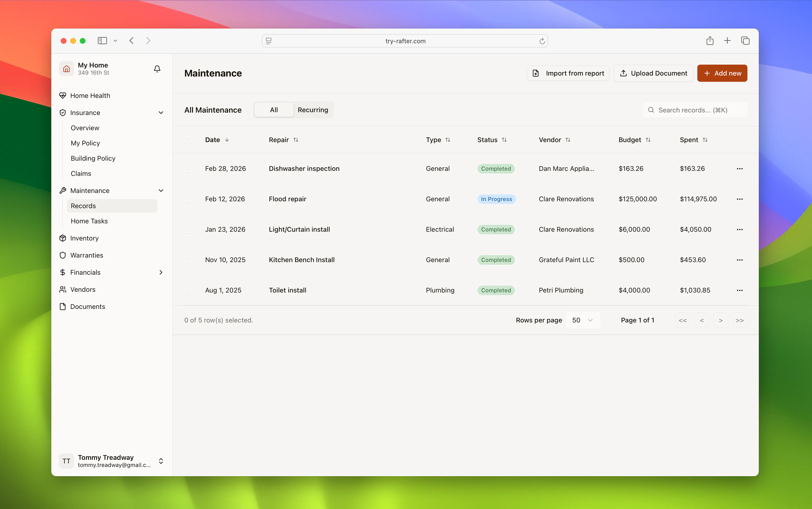Sort by Repair column arrows
812x509 pixels.
[296, 140]
